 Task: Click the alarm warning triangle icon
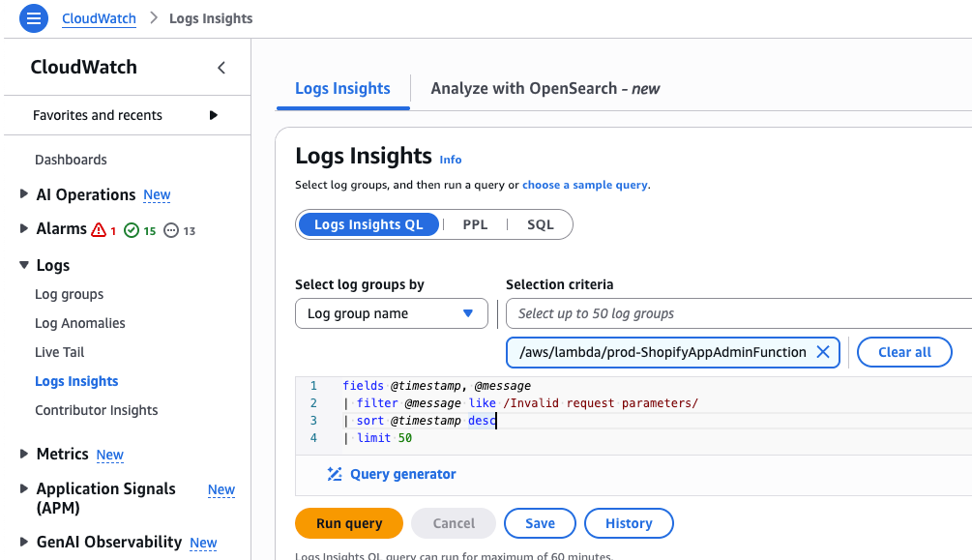99,230
